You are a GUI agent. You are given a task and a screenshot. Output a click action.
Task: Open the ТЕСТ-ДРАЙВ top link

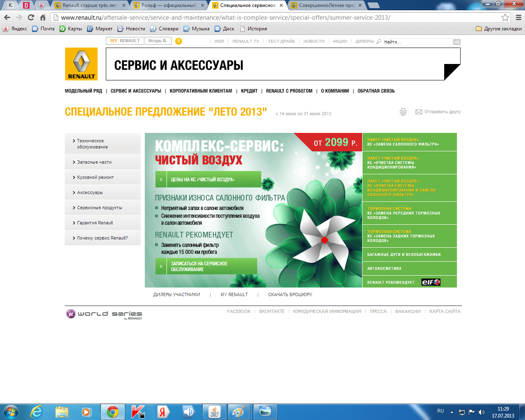coord(281,41)
